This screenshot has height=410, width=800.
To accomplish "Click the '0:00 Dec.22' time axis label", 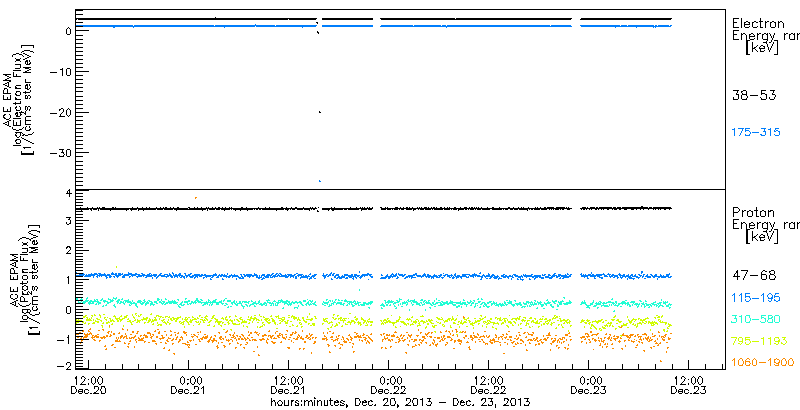I will pyautogui.click(x=389, y=385).
